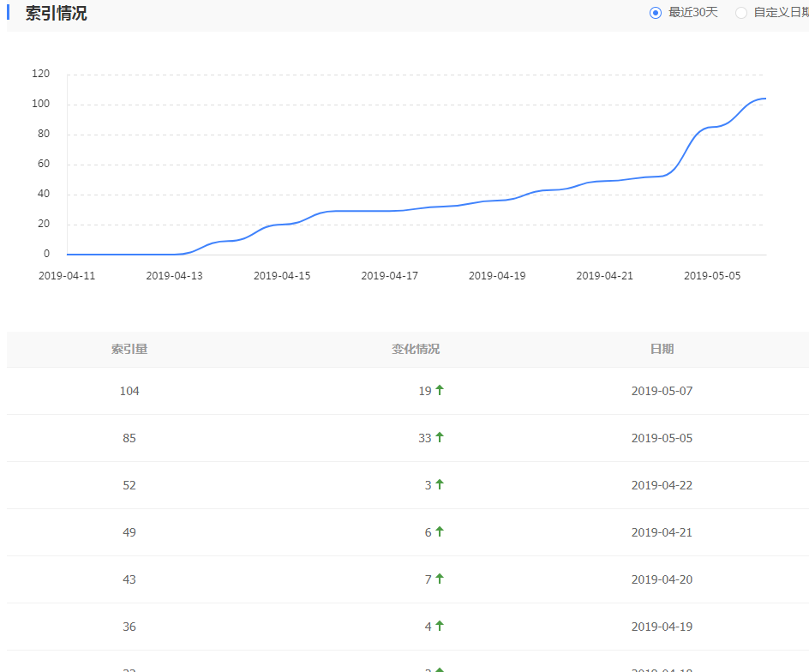This screenshot has width=809, height=672.
Task: Click chart x-axis label 2019-04-21
Action: coord(605,276)
